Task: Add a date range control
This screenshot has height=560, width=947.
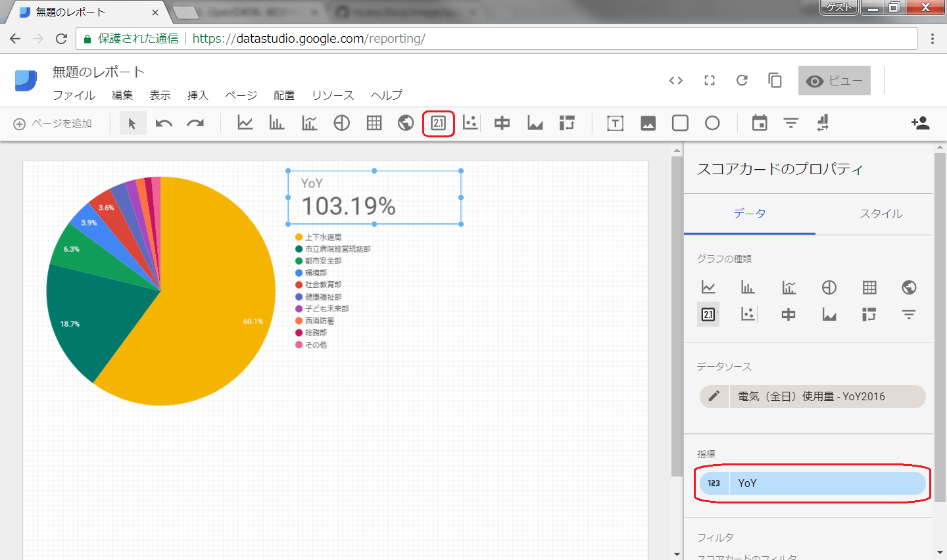Action: [760, 123]
